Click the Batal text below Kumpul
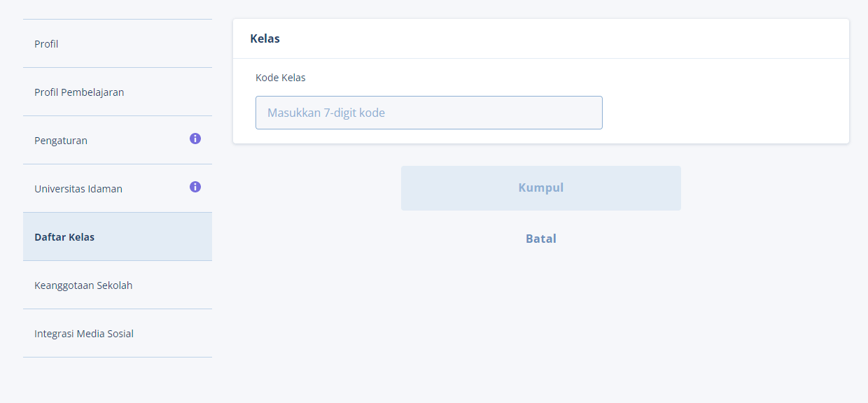The width and height of the screenshot is (868, 403). 541,239
